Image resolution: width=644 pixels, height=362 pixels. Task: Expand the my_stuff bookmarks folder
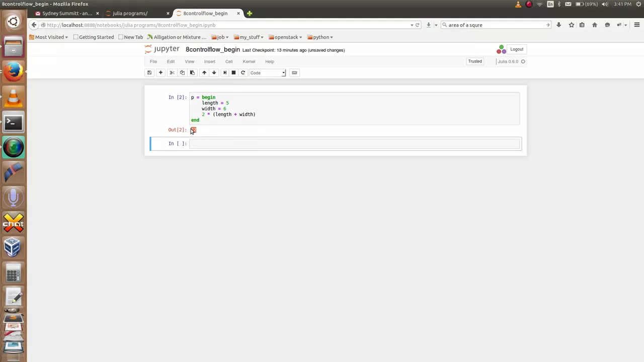[249, 37]
